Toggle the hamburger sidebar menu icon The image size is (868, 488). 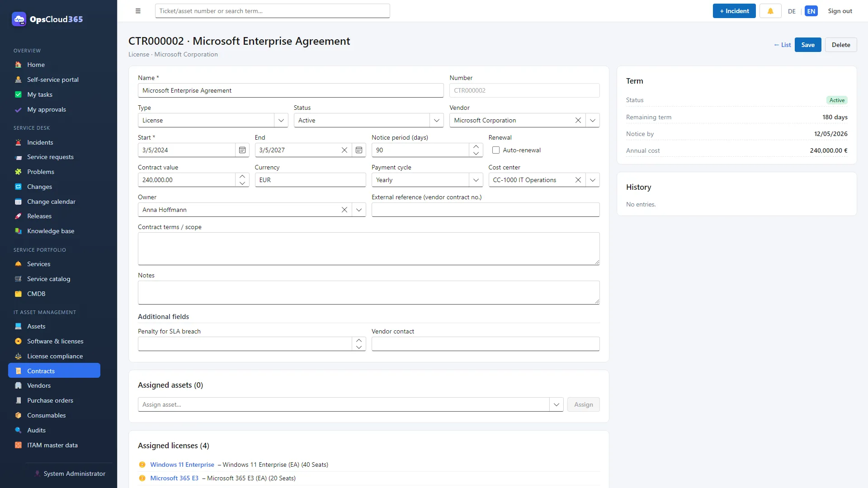pyautogui.click(x=138, y=11)
